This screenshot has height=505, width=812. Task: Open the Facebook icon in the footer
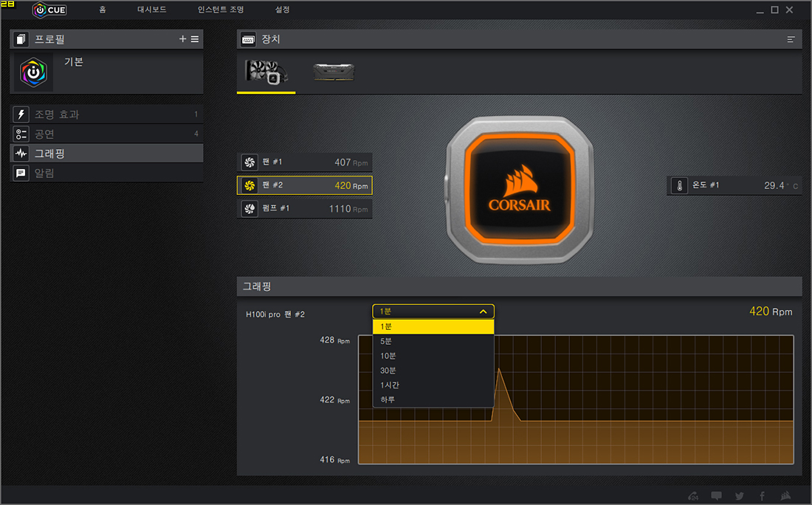coord(763,495)
